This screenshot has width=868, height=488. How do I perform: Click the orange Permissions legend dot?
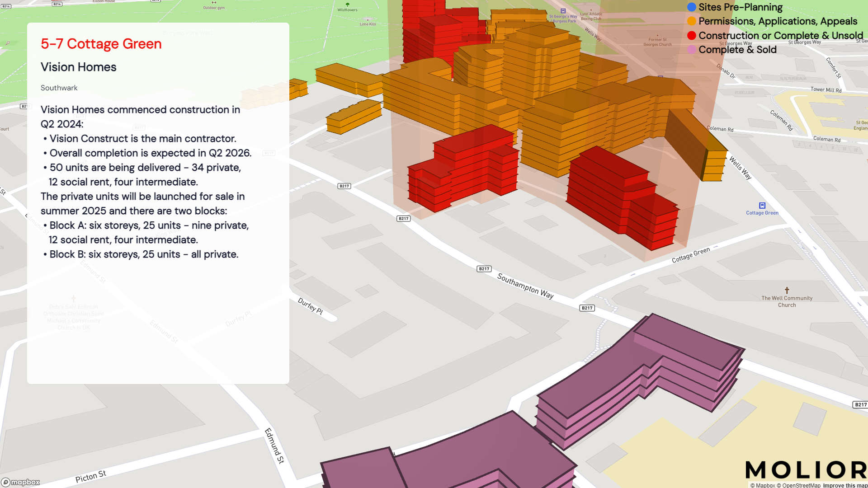[x=691, y=21]
